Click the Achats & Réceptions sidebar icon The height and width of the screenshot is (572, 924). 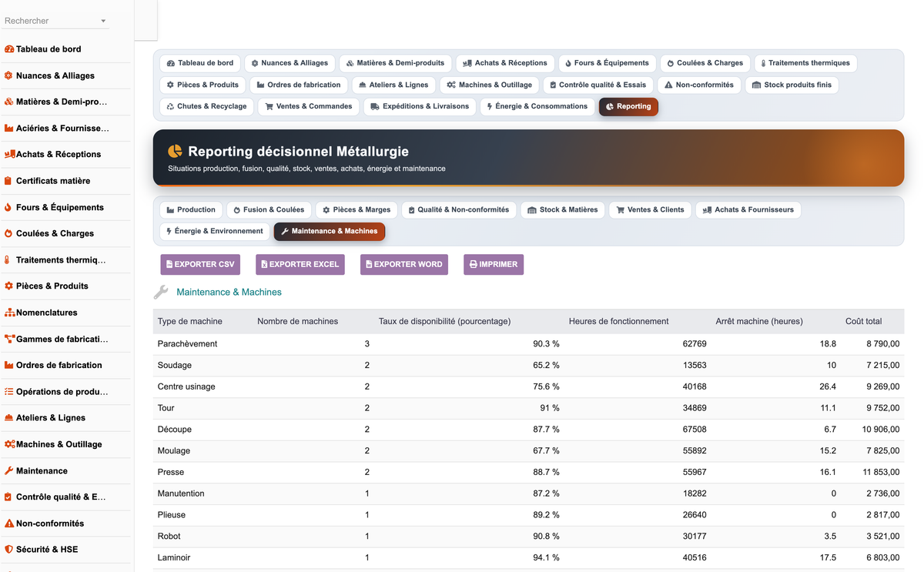[9, 155]
